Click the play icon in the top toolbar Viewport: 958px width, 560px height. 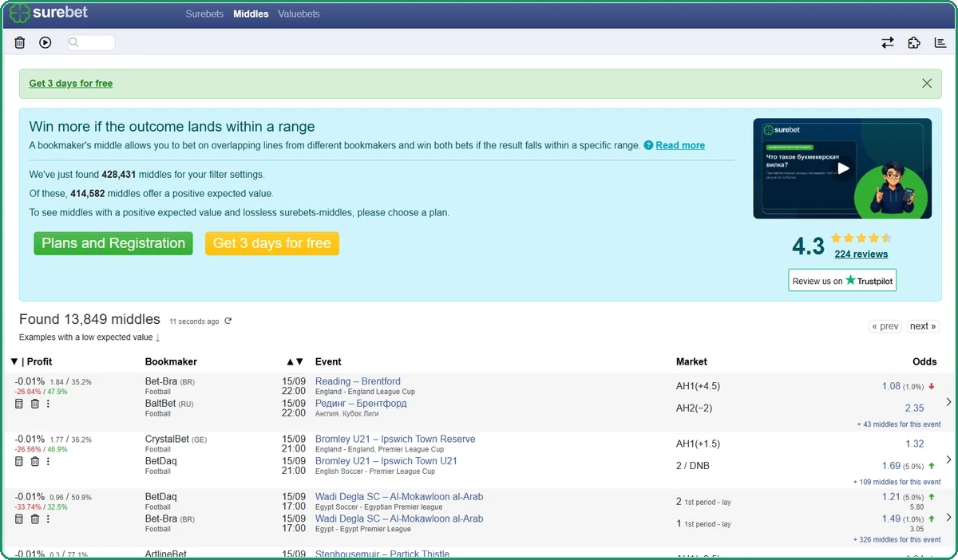[x=46, y=42]
